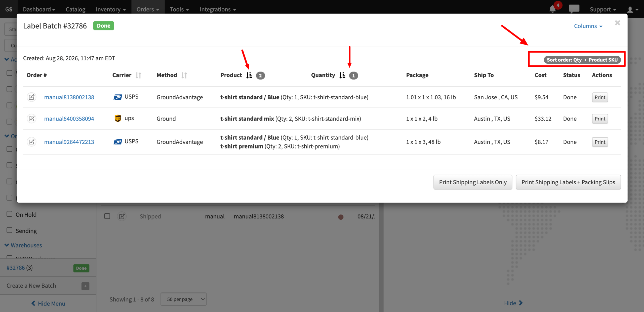Toggle Product column sort icon

tap(249, 75)
